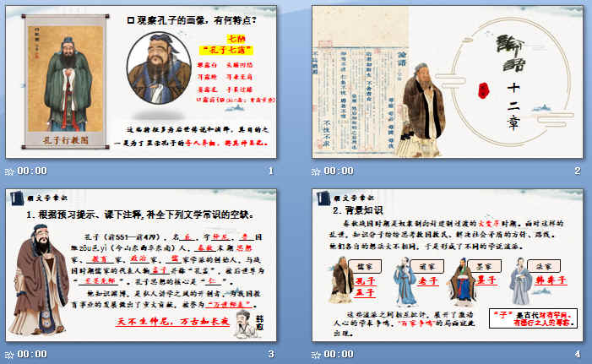Select slide 4 thumbnail about 背景知识
The image size is (592, 364).
point(448,265)
